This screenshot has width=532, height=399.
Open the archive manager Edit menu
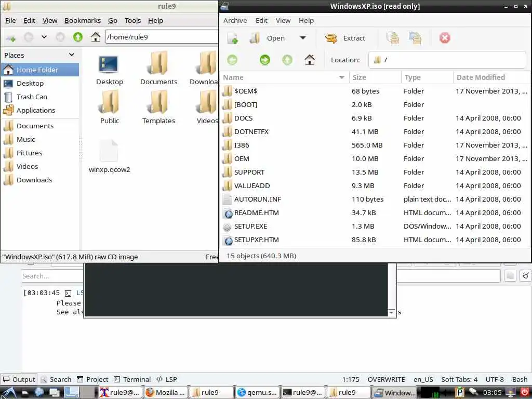261,21
